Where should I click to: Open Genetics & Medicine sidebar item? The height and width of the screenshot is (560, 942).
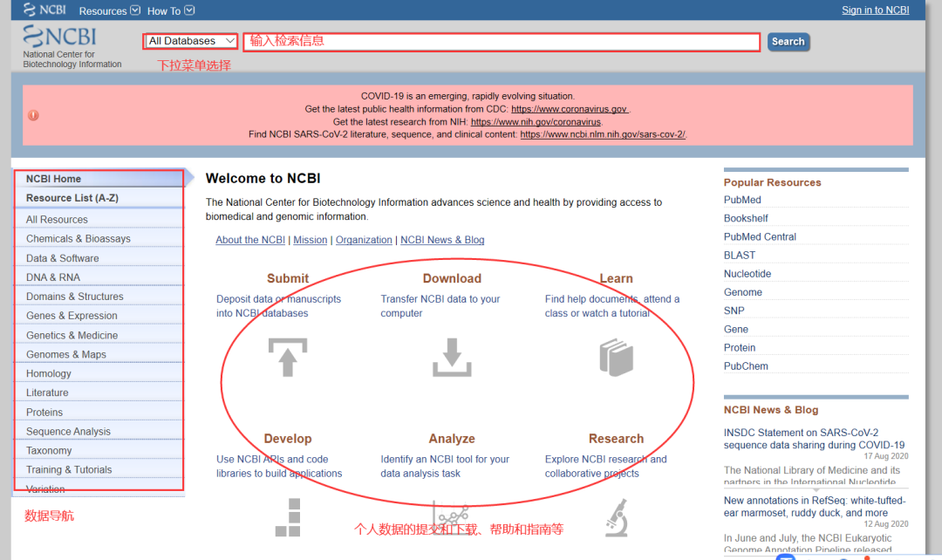(x=99, y=335)
